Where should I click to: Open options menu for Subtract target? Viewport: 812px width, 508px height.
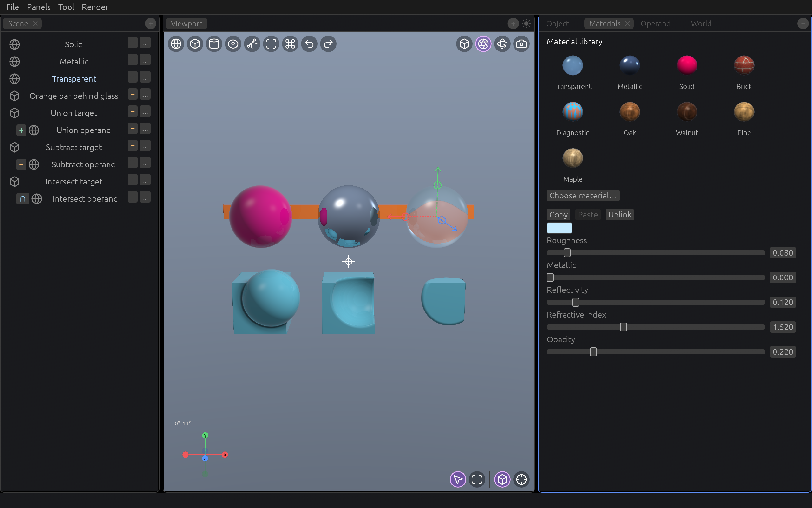click(x=145, y=146)
